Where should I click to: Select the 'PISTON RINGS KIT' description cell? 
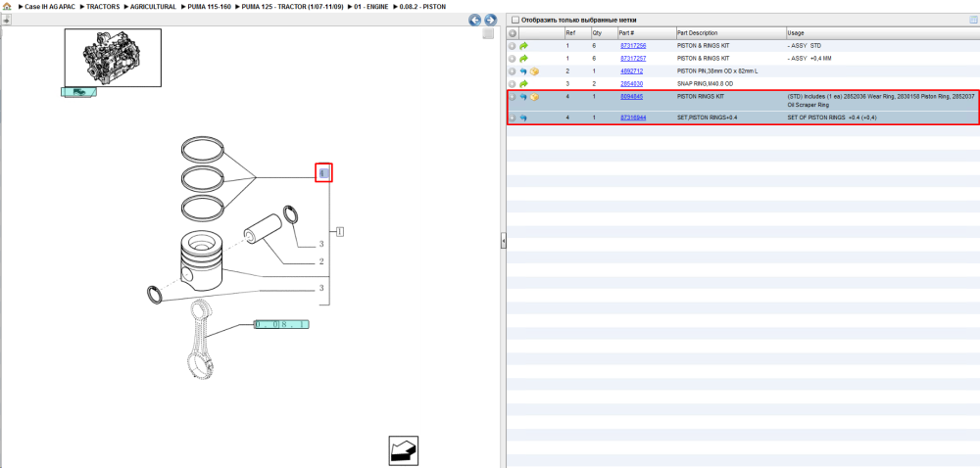pyautogui.click(x=703, y=97)
